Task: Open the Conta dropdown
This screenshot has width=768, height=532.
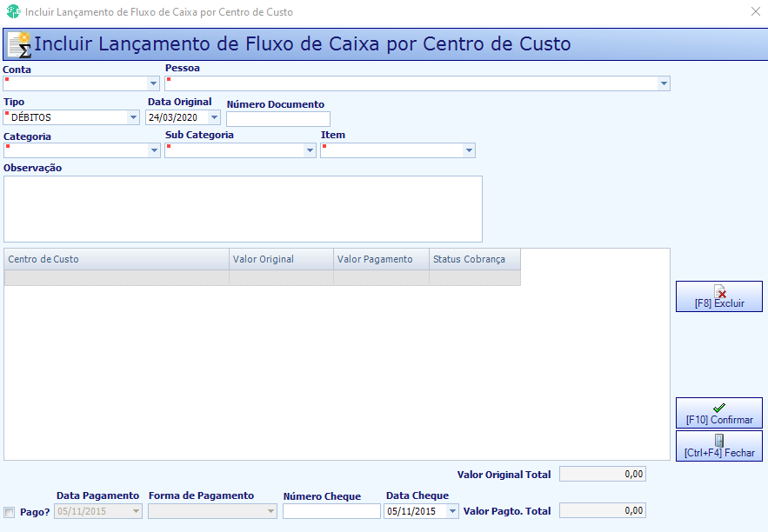Action: point(153,83)
